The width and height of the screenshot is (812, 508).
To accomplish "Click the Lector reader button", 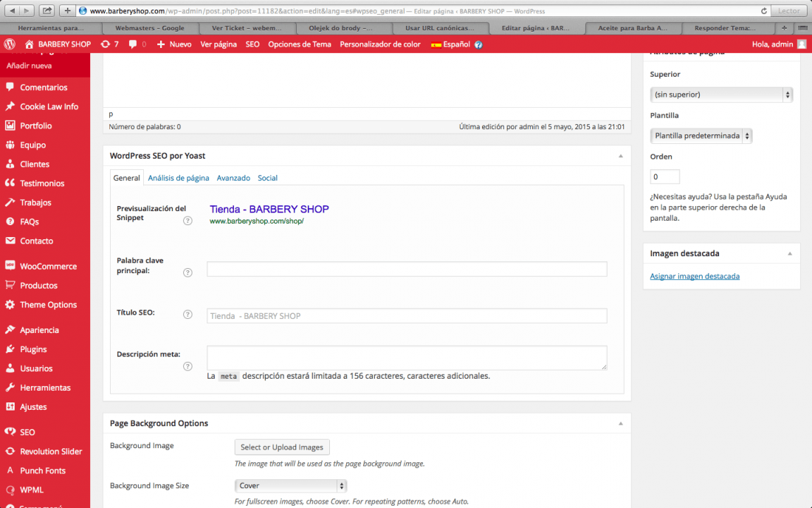I will tap(788, 10).
